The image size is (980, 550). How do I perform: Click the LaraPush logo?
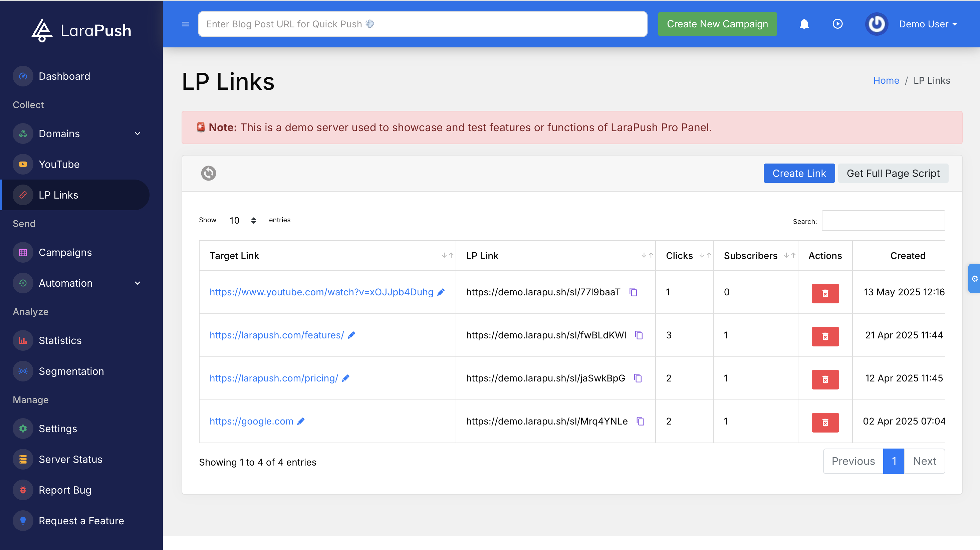pyautogui.click(x=81, y=30)
